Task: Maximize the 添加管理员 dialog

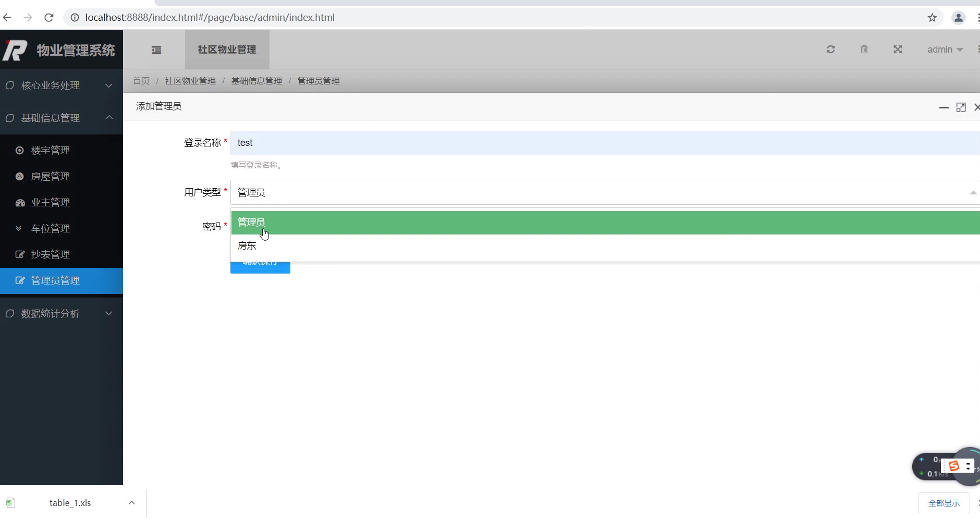Action: click(x=961, y=107)
